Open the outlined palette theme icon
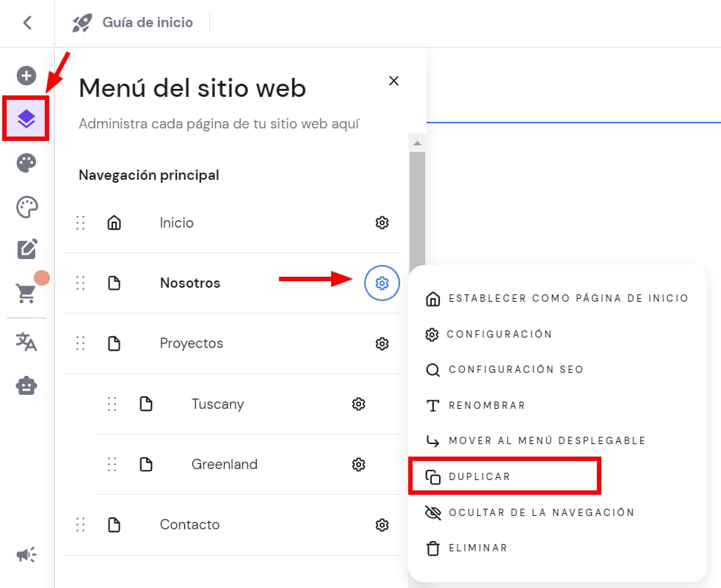This screenshot has height=588, width=721. 26,207
